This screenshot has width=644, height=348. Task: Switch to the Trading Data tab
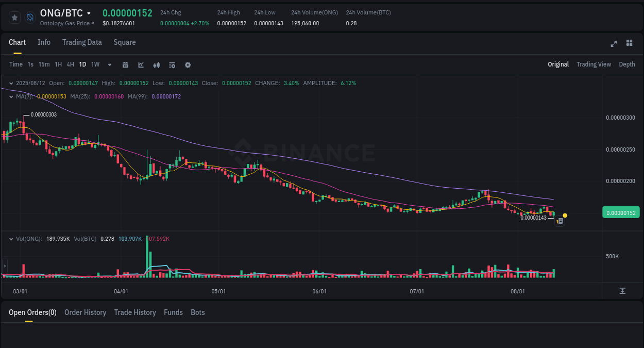click(82, 42)
